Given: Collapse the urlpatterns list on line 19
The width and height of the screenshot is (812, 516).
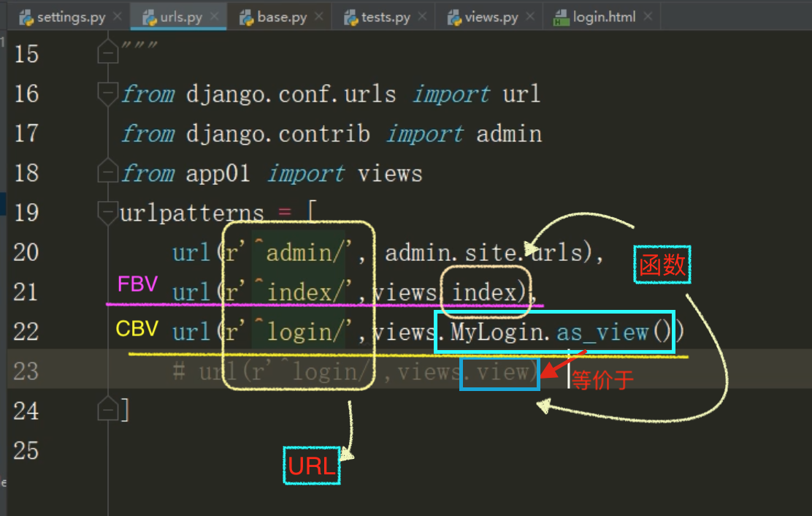Looking at the screenshot, I should [x=108, y=213].
